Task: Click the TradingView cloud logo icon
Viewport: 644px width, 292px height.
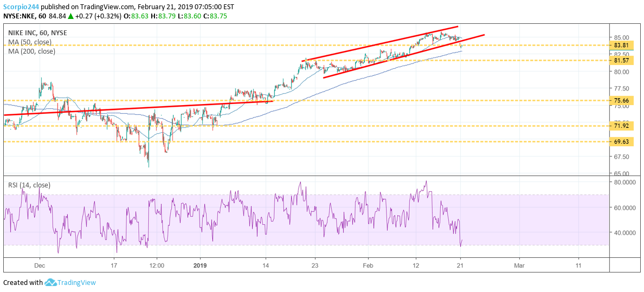Action: 51,282
